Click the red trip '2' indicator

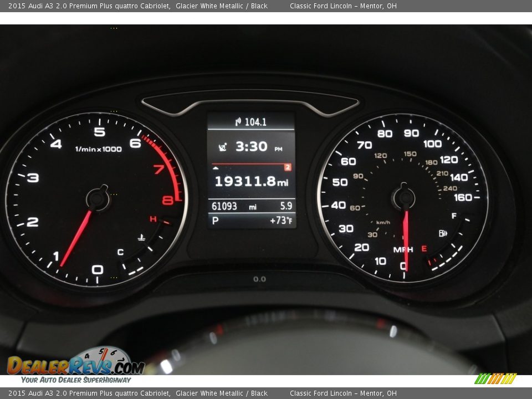[x=288, y=167]
